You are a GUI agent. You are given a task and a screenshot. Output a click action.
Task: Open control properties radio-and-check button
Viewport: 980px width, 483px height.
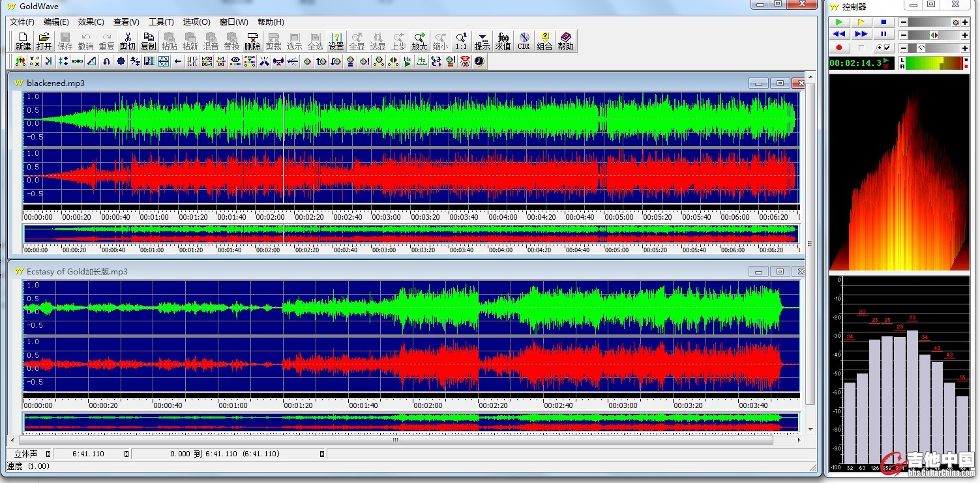(x=883, y=48)
